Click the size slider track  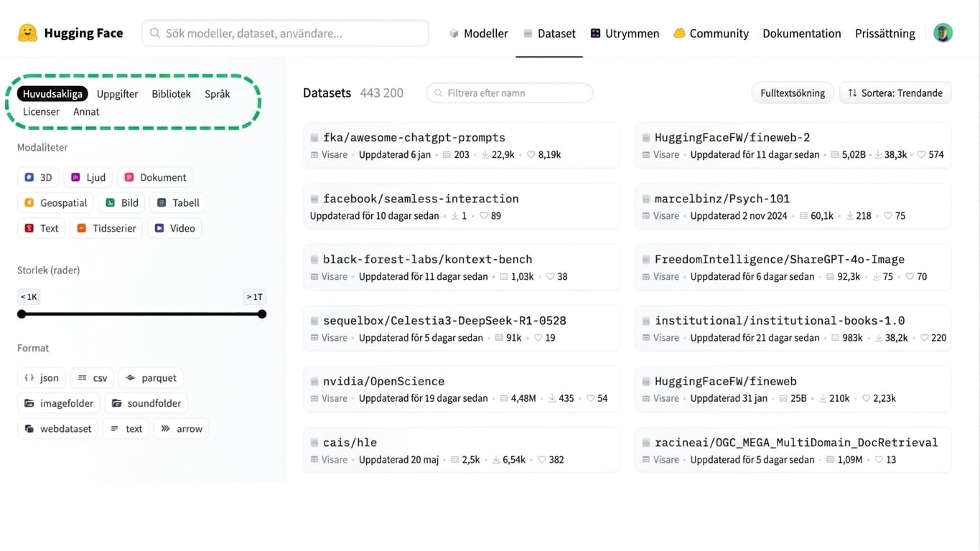(x=142, y=314)
